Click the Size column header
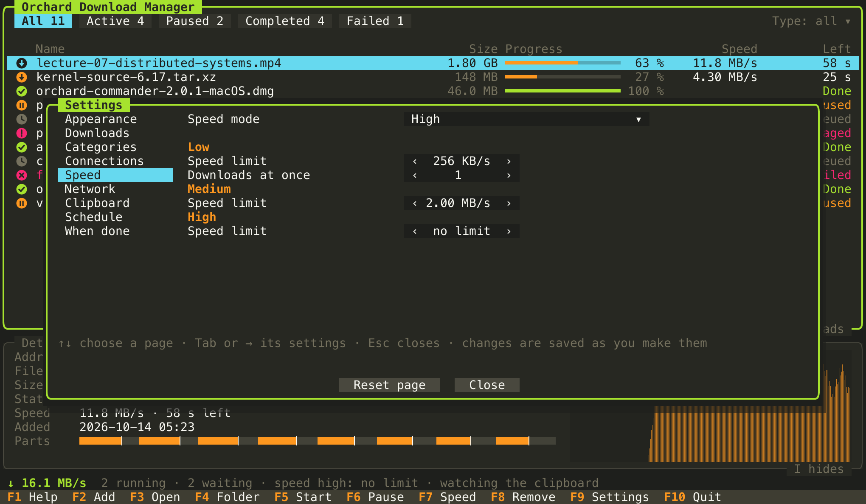This screenshot has height=504, width=866. [x=483, y=49]
